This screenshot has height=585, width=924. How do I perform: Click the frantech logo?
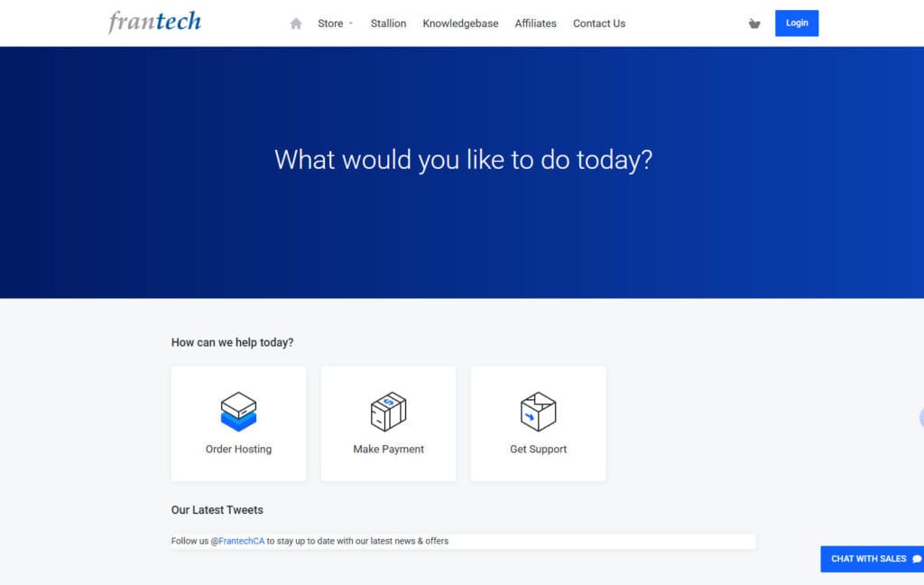(x=154, y=22)
